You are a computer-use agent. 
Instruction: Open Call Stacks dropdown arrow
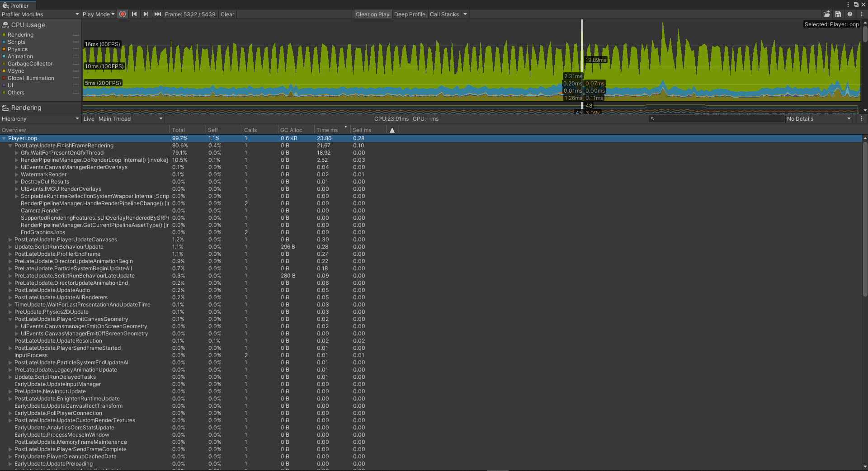465,14
